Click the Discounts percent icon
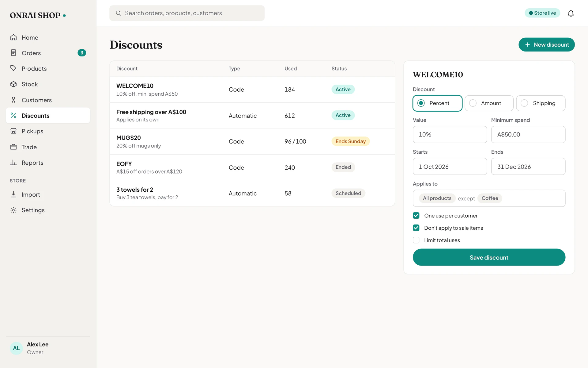 click(13, 116)
